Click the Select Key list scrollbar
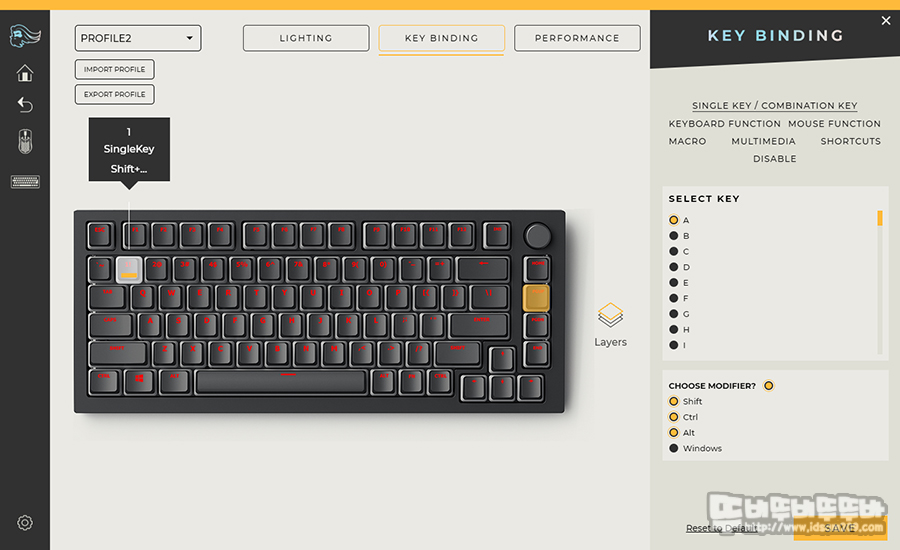Screen dimensions: 900x550 [879, 282]
